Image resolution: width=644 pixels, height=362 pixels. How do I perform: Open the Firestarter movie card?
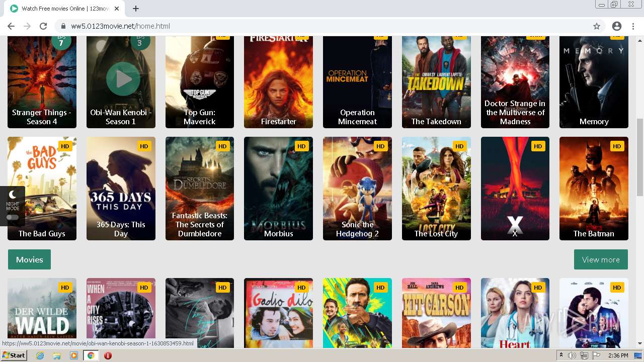(x=278, y=81)
